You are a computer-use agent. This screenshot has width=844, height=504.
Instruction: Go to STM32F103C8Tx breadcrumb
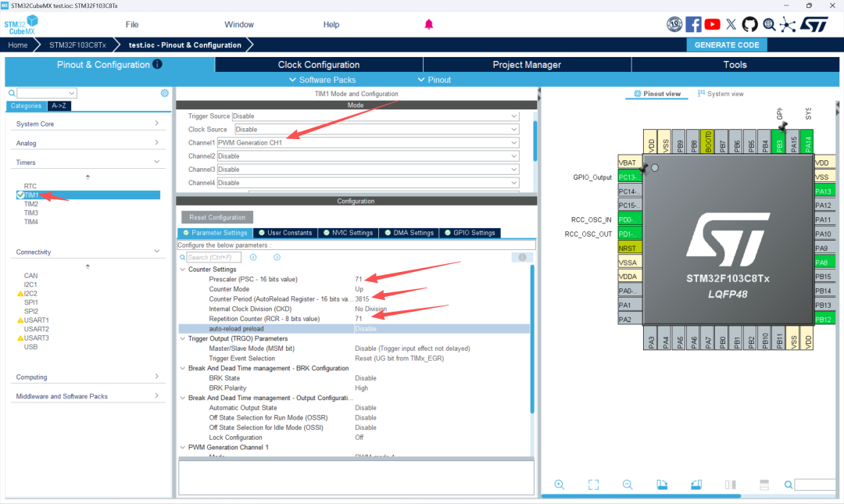[77, 45]
